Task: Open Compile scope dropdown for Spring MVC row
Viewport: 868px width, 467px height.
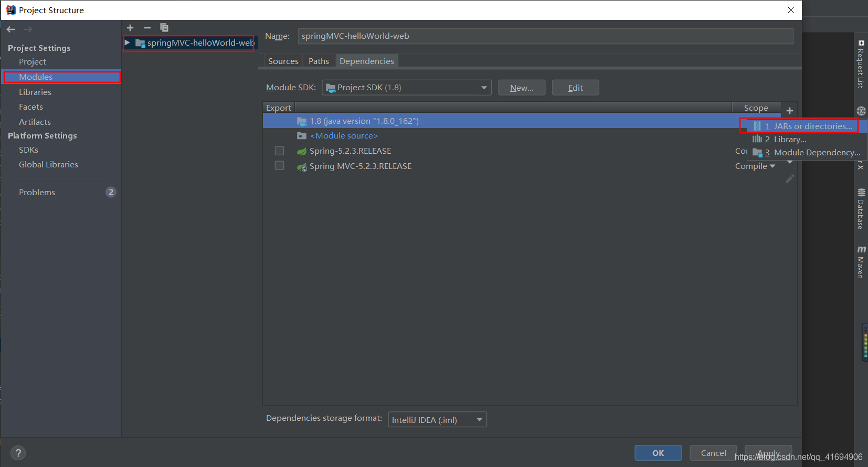Action: click(755, 166)
